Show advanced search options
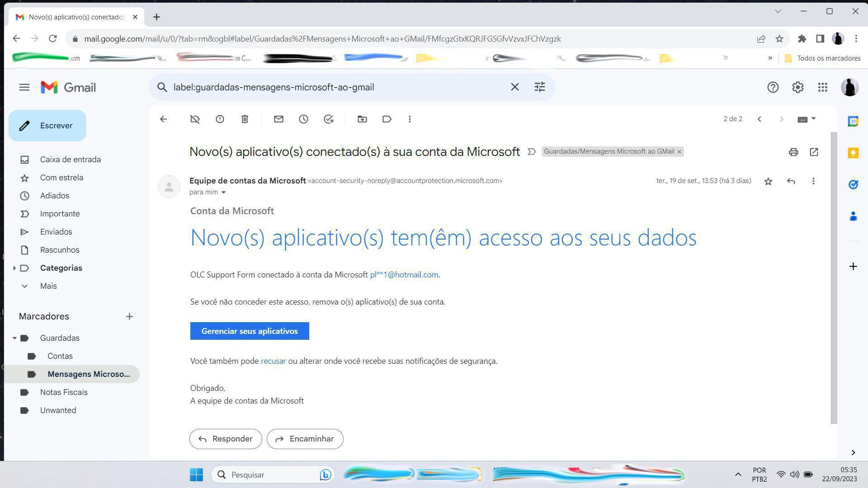This screenshot has width=868, height=488. [539, 87]
